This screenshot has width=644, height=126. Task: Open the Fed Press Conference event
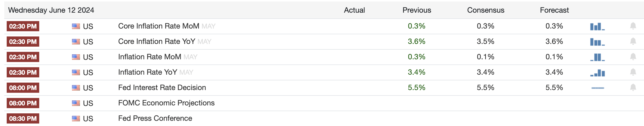pos(155,118)
